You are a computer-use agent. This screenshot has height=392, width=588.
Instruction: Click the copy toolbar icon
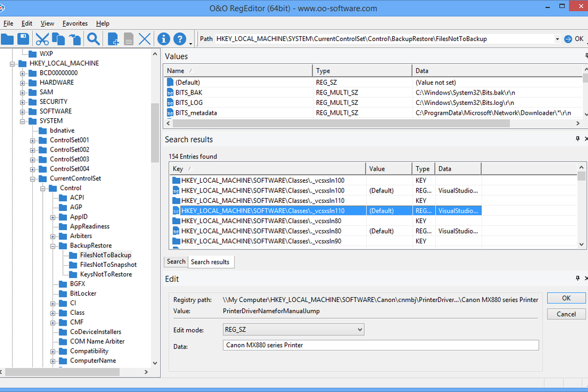(58, 39)
